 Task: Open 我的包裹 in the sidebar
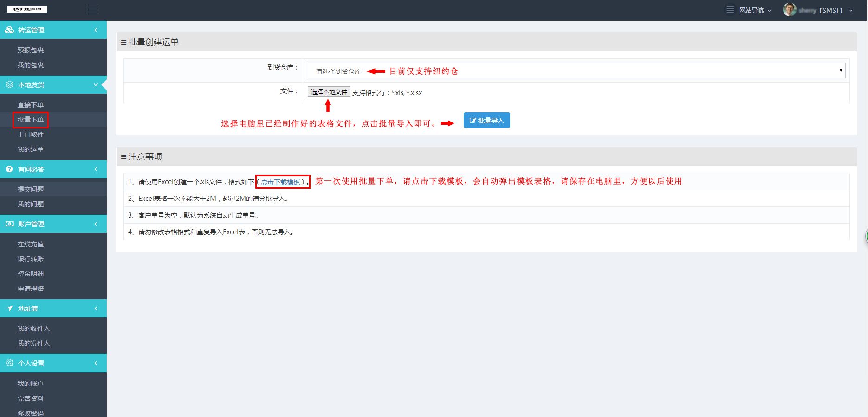point(31,65)
